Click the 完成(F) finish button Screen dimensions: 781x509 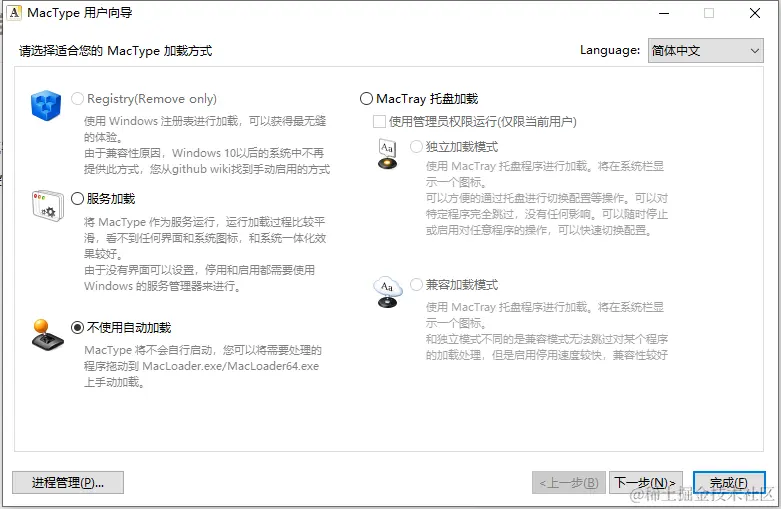coord(729,483)
